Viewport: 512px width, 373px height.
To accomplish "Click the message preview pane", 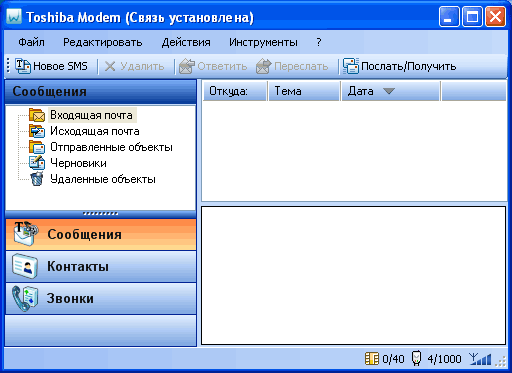I will coord(354,275).
